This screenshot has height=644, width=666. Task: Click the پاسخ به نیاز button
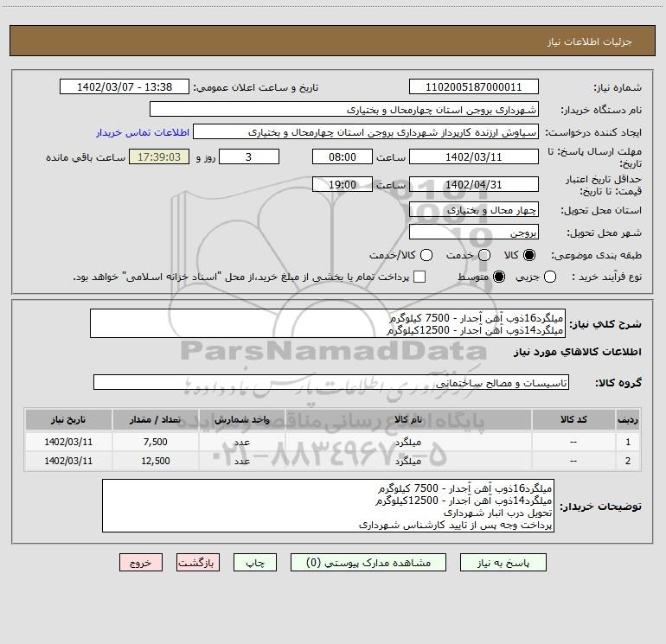pyautogui.click(x=503, y=563)
